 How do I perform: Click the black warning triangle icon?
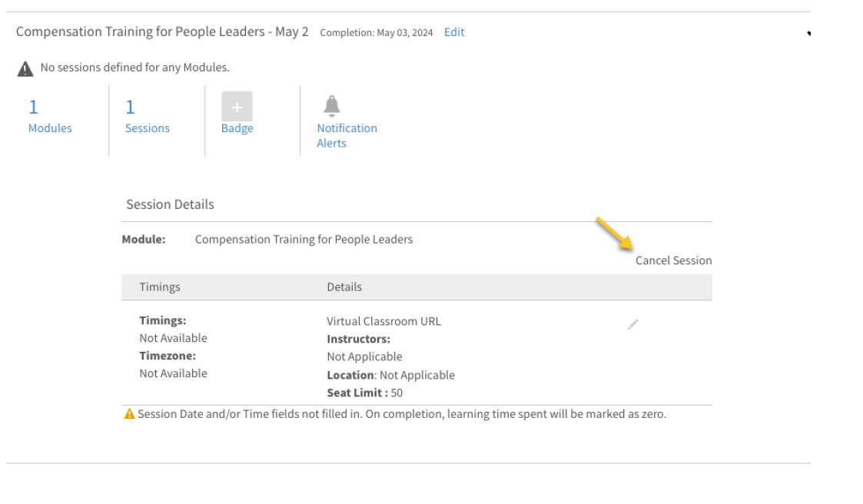click(x=25, y=69)
